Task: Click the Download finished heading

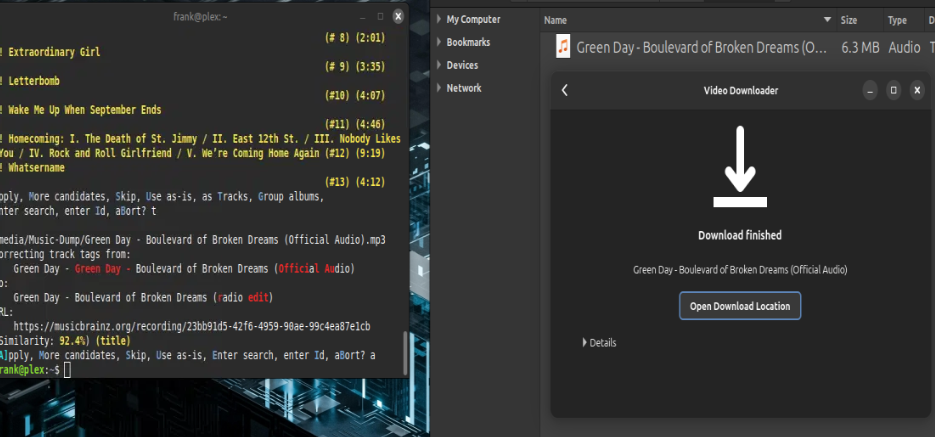Action: click(x=739, y=235)
